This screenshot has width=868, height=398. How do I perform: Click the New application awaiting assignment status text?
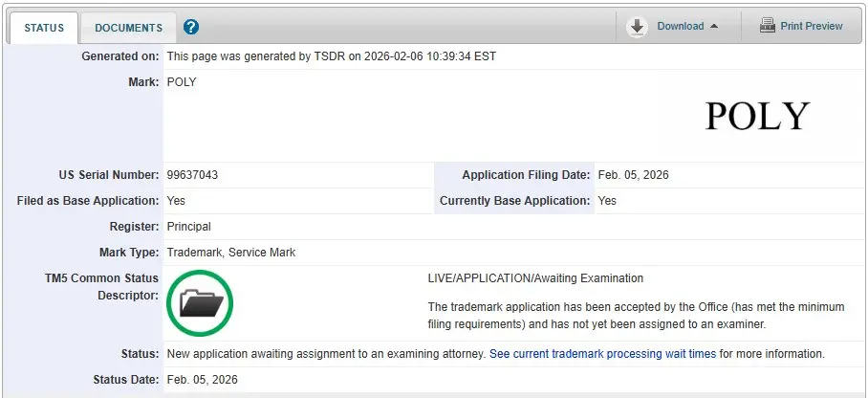click(x=327, y=354)
